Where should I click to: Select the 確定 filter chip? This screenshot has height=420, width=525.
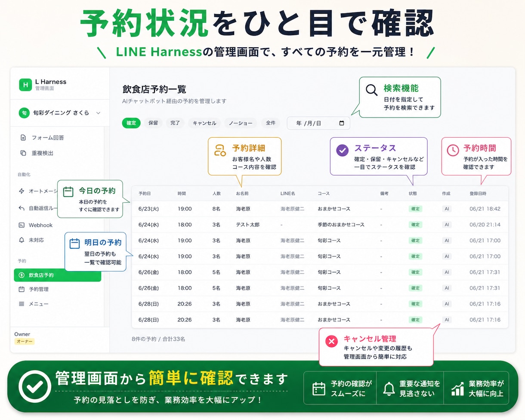[131, 123]
